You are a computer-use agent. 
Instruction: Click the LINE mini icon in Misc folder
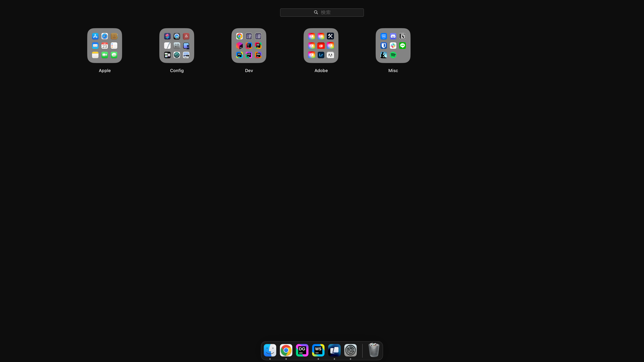(402, 45)
